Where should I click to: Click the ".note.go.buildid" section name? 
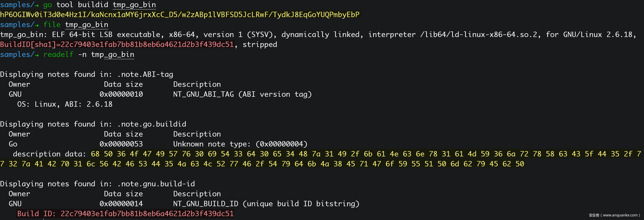point(152,124)
